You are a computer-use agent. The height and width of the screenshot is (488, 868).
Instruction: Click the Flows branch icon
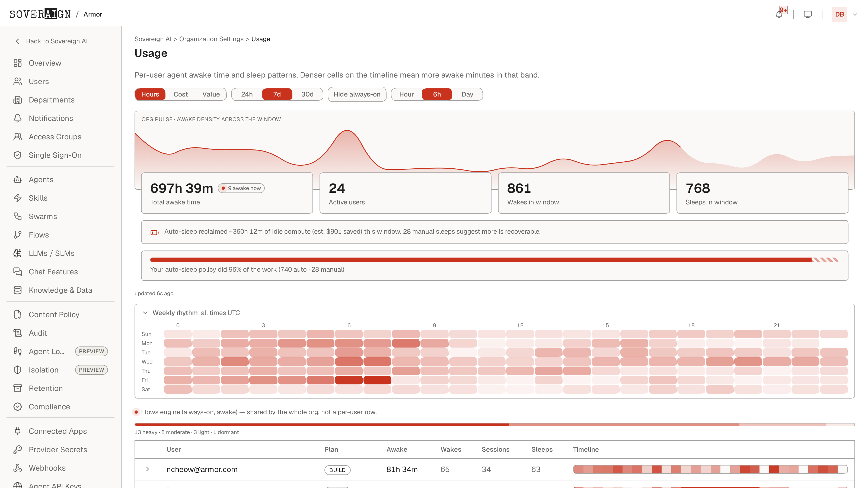[x=18, y=235]
